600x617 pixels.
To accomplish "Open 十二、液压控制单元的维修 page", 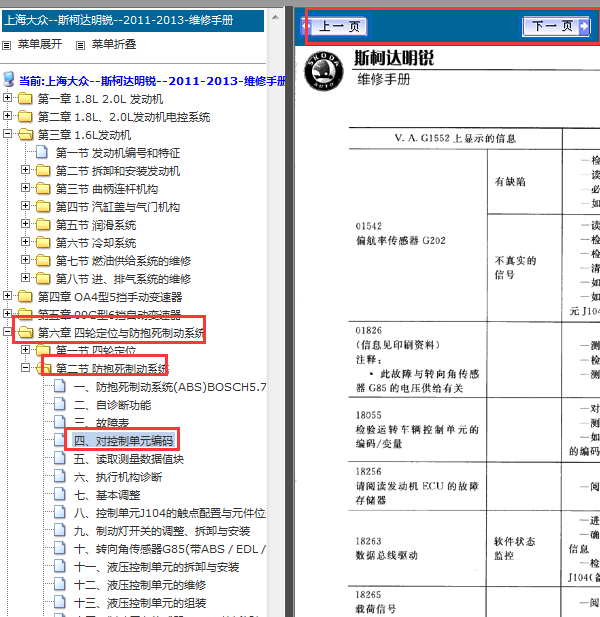I will [x=140, y=585].
